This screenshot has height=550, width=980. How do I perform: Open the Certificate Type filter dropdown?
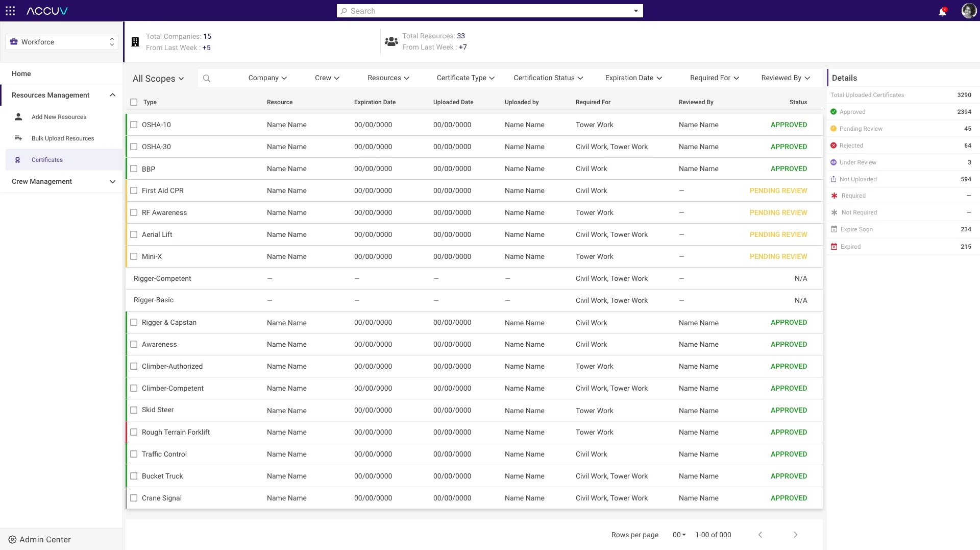(x=465, y=78)
